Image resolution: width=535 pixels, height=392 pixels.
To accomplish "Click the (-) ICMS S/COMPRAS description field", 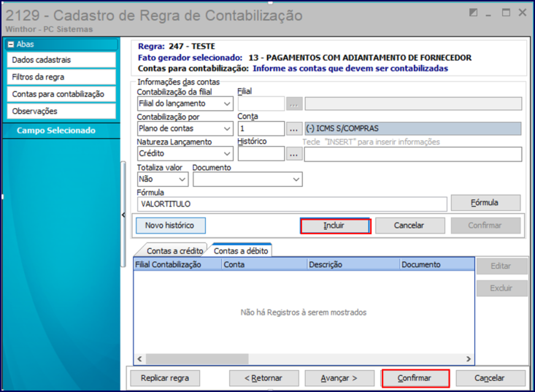I will pyautogui.click(x=413, y=128).
